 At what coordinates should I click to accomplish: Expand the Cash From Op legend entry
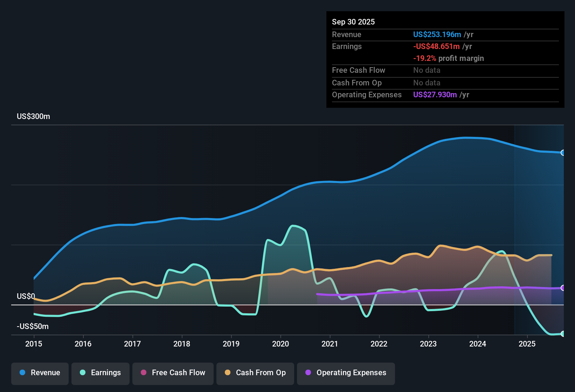pyautogui.click(x=255, y=373)
